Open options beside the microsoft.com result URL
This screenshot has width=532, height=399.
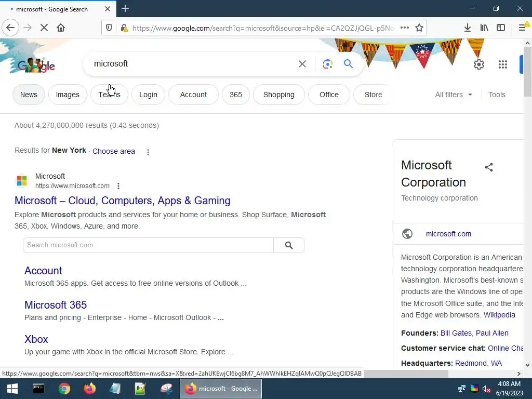[118, 186]
